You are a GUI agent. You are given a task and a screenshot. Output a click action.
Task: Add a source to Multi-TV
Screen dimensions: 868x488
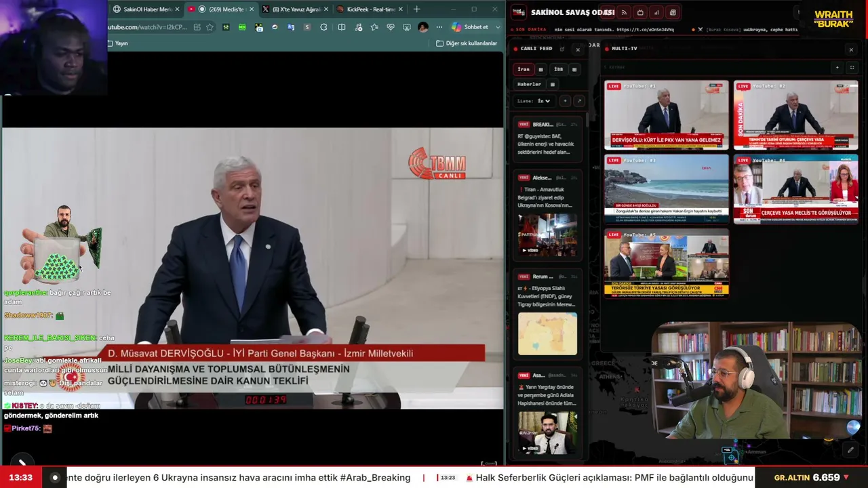(837, 68)
